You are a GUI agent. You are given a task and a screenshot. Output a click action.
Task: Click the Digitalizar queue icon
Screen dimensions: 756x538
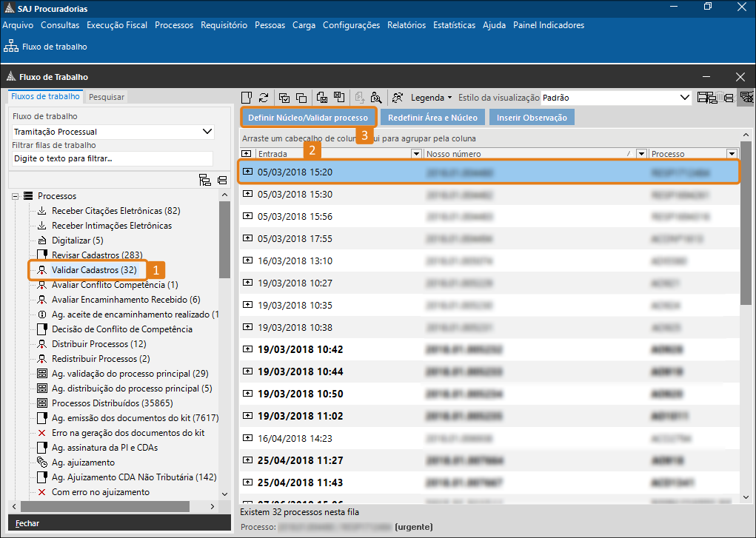42,241
